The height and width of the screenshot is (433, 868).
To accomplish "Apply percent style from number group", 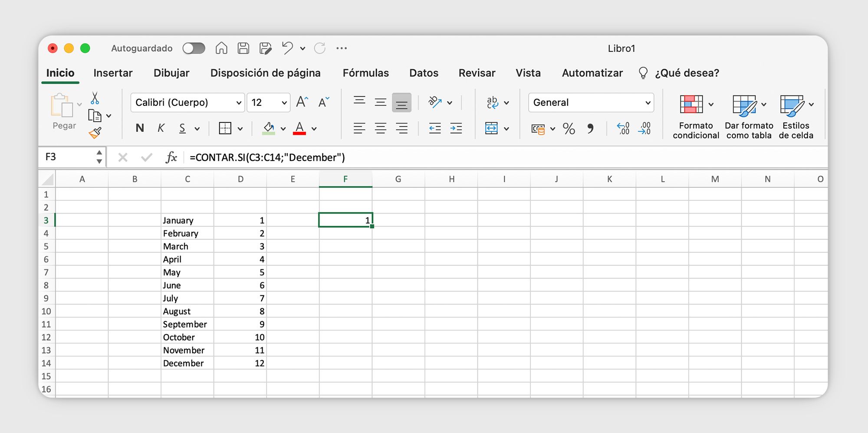I will coord(569,128).
